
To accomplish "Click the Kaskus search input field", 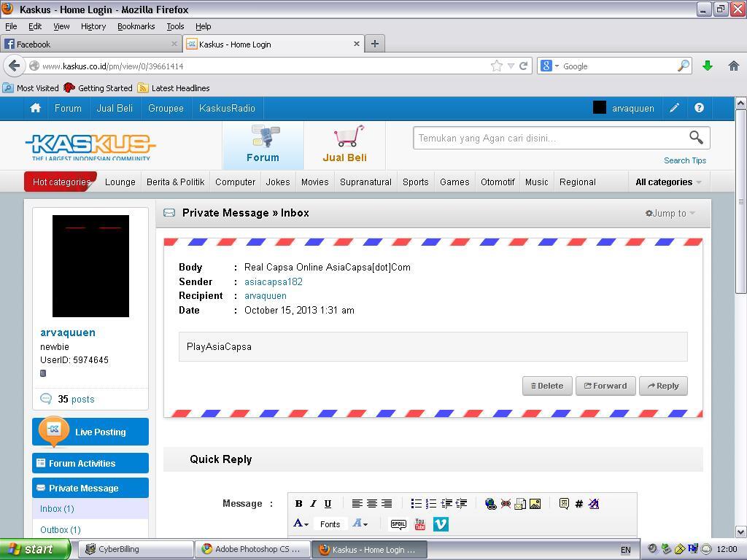I will click(551, 138).
